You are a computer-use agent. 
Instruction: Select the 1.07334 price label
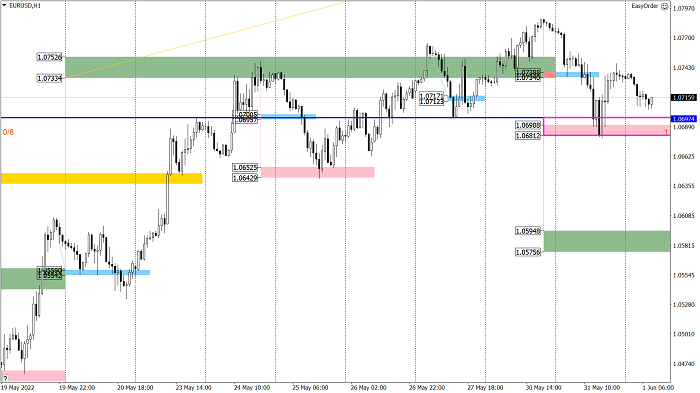[50, 79]
